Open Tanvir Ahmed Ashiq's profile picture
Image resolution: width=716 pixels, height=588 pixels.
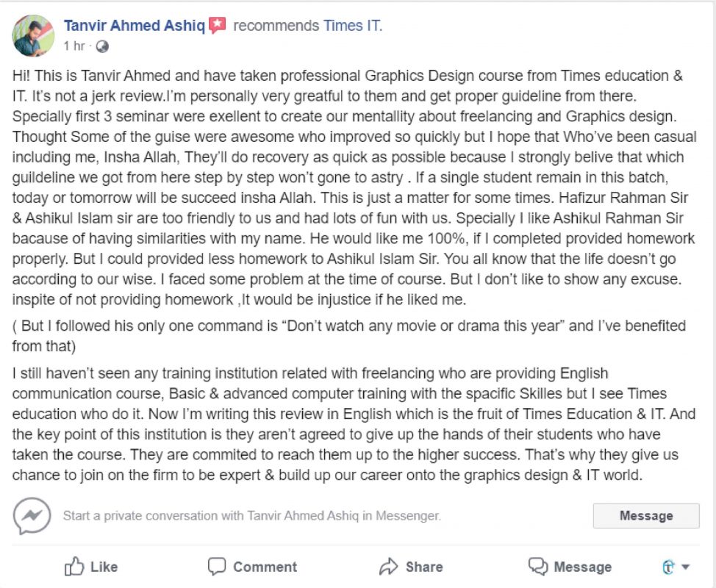click(x=34, y=35)
